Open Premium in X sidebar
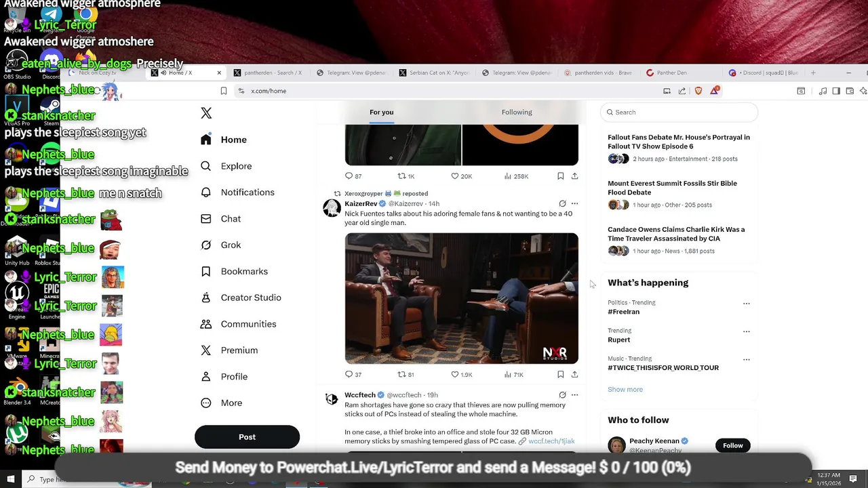Viewport: 868px width, 488px height. coord(229,350)
